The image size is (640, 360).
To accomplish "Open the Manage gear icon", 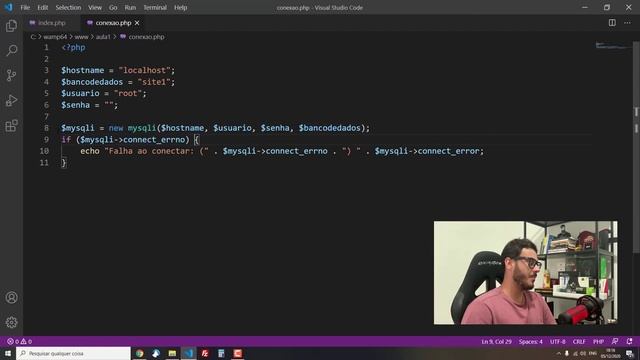I will (11, 322).
